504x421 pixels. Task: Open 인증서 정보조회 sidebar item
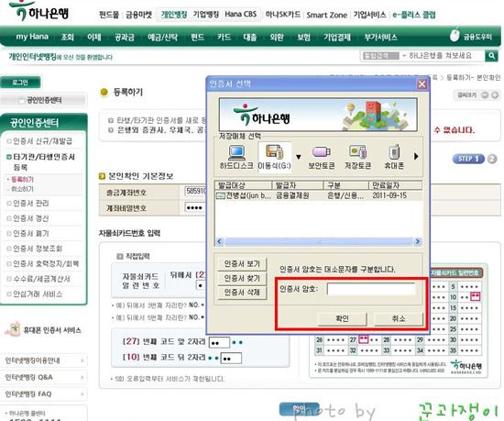[x=38, y=249]
